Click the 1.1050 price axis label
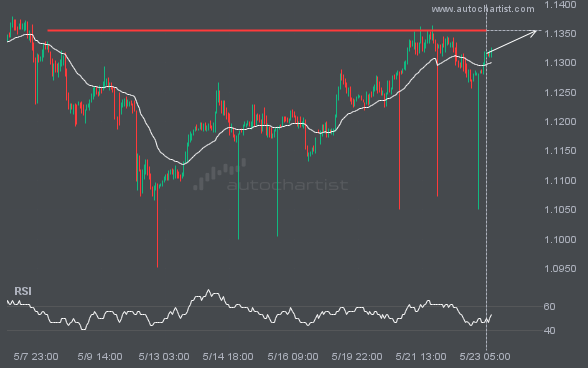This screenshot has height=368, width=588. pyautogui.click(x=560, y=210)
